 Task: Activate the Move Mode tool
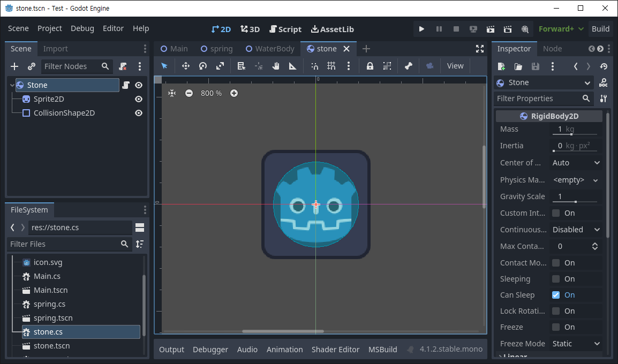(186, 66)
